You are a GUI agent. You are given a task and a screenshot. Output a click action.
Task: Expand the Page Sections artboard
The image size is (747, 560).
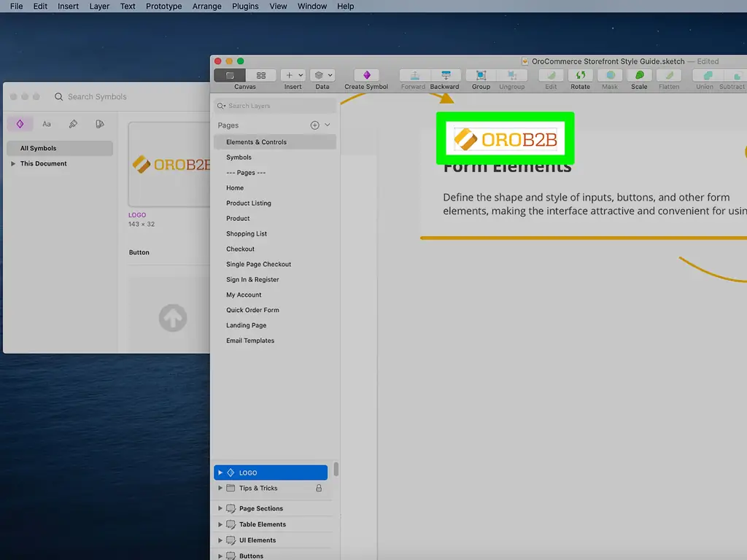tap(220, 508)
